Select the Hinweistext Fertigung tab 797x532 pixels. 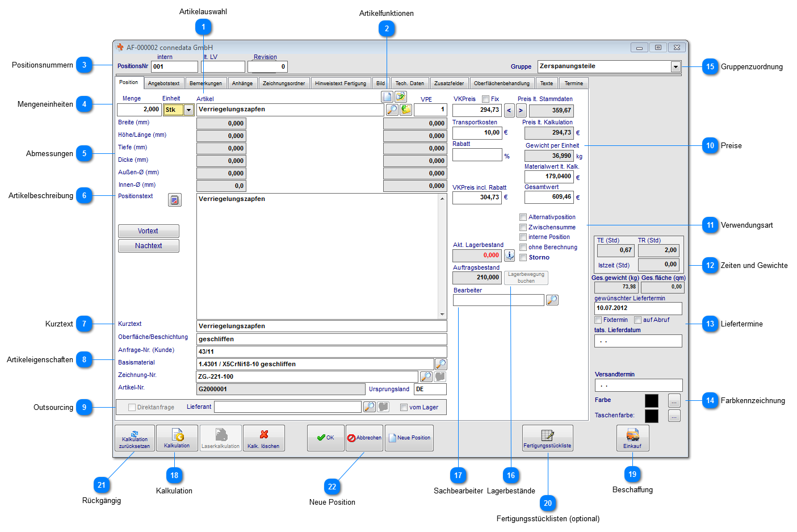[341, 83]
